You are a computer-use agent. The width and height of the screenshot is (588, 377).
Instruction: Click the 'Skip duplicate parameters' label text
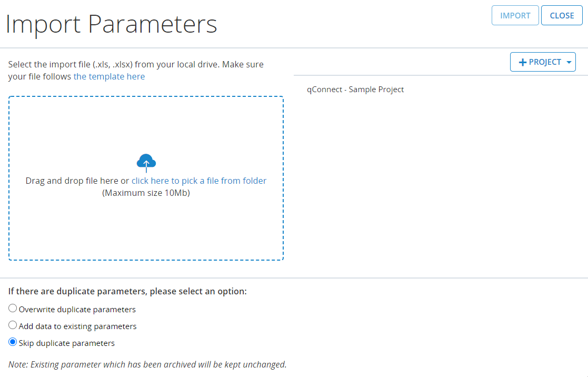(x=67, y=343)
